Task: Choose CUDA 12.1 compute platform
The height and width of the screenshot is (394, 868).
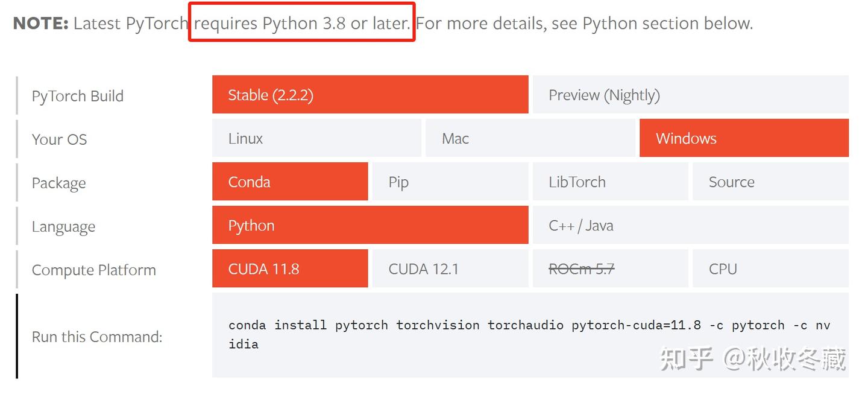Action: [450, 268]
